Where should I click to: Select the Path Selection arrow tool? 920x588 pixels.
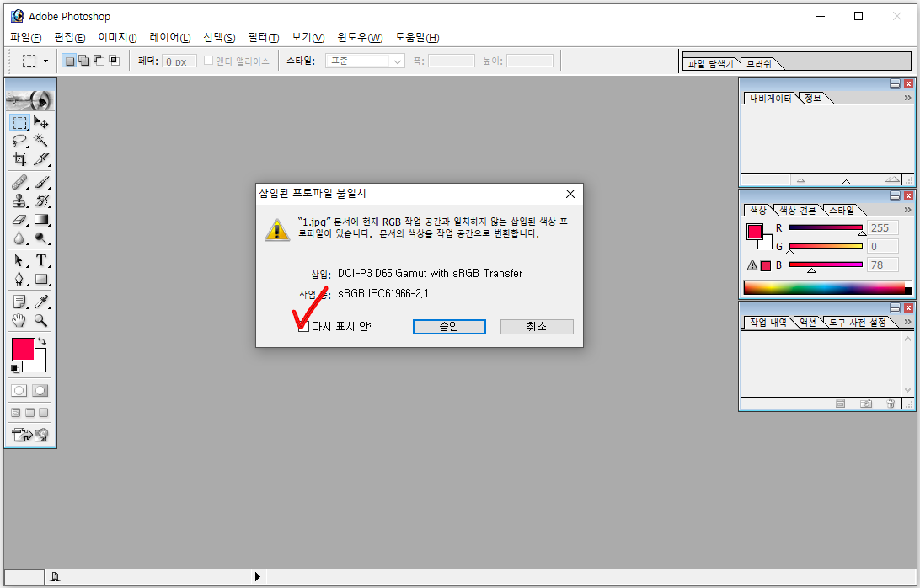19,260
